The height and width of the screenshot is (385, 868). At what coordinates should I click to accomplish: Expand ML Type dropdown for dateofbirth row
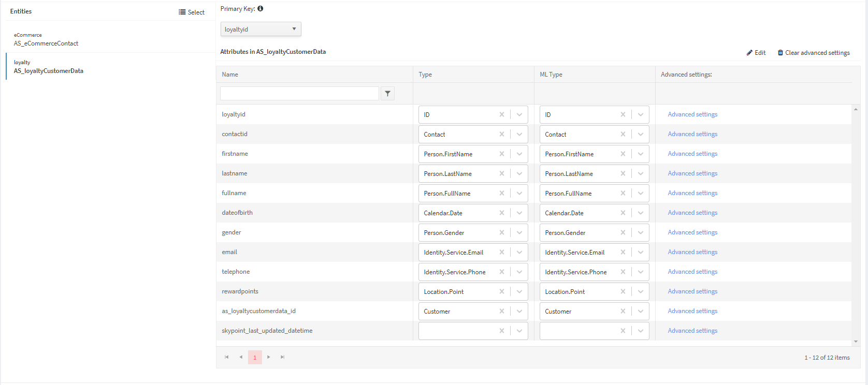tap(640, 213)
